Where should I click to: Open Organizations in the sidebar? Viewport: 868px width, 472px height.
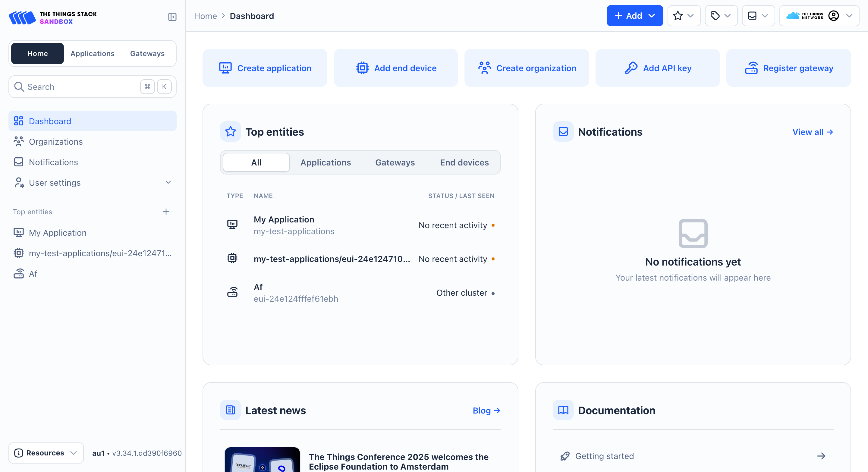click(55, 141)
